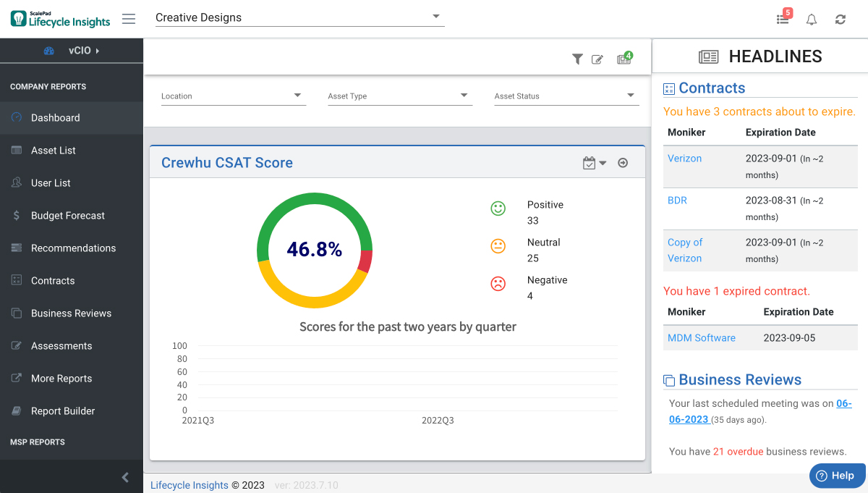Viewport: 868px width, 493px height.
Task: Open the Verizon contract link
Action: pyautogui.click(x=684, y=158)
